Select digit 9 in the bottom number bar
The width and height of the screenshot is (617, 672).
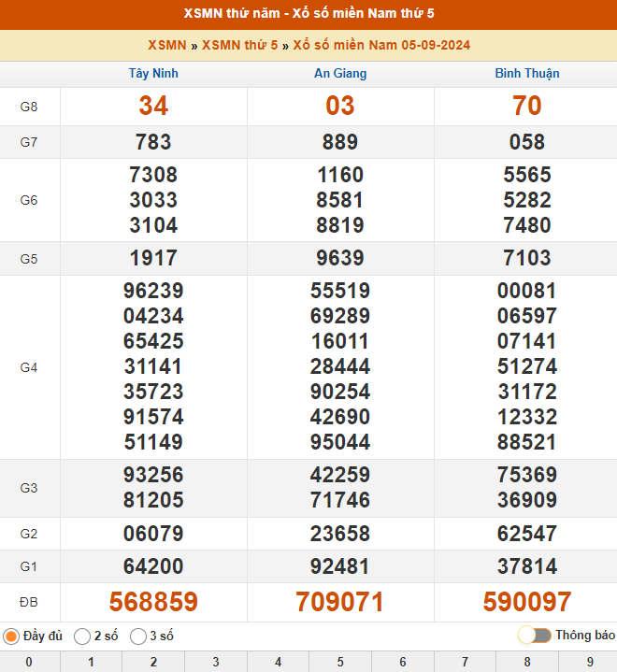tap(589, 662)
